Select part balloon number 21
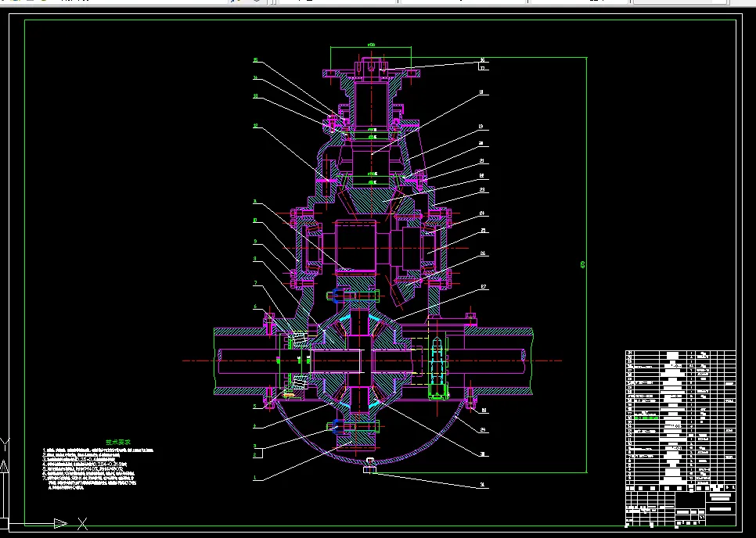 [481, 161]
